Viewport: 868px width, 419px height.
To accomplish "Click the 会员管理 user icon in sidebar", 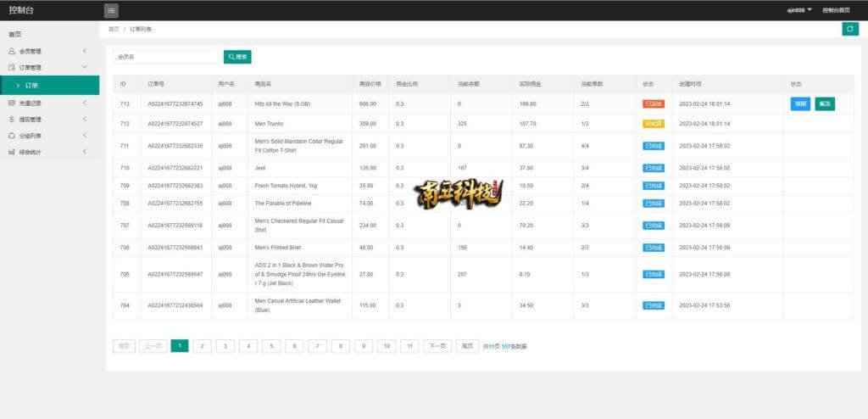I will click(x=11, y=51).
